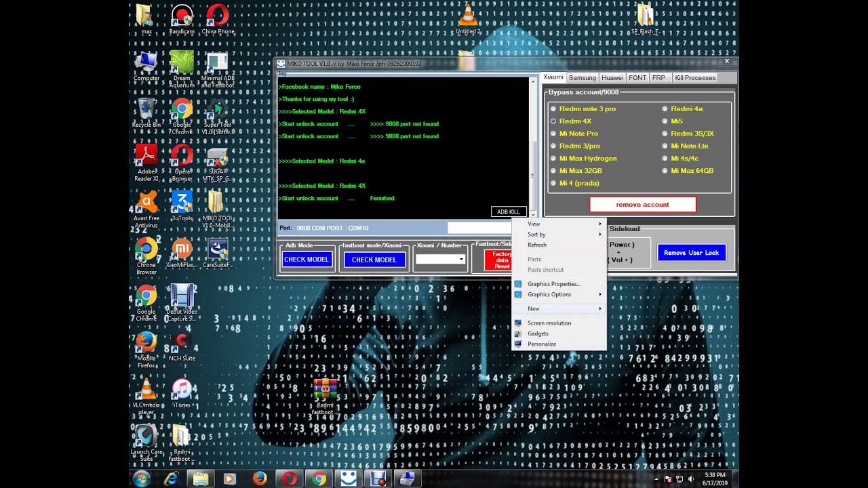Select the Redmi 3S/3X model
868x488 pixels.
(x=688, y=134)
